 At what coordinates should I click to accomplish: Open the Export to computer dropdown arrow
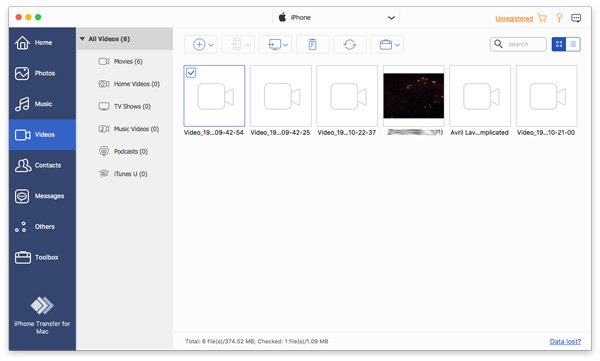coord(285,45)
